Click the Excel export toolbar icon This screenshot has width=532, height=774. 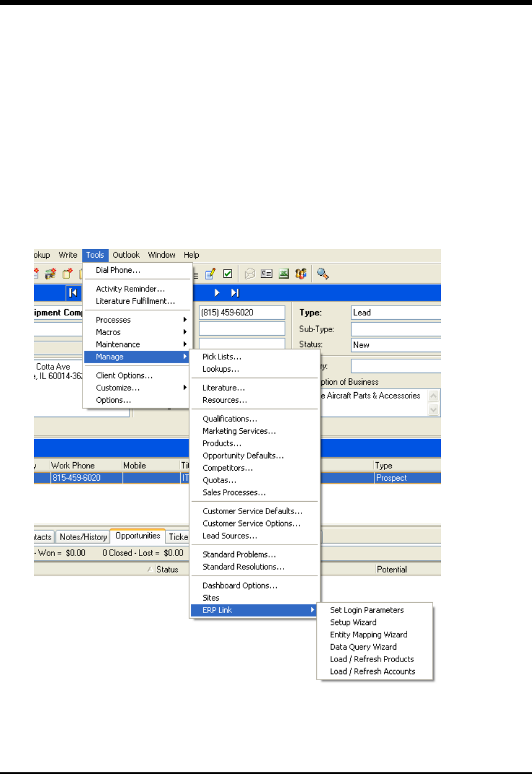pos(284,273)
